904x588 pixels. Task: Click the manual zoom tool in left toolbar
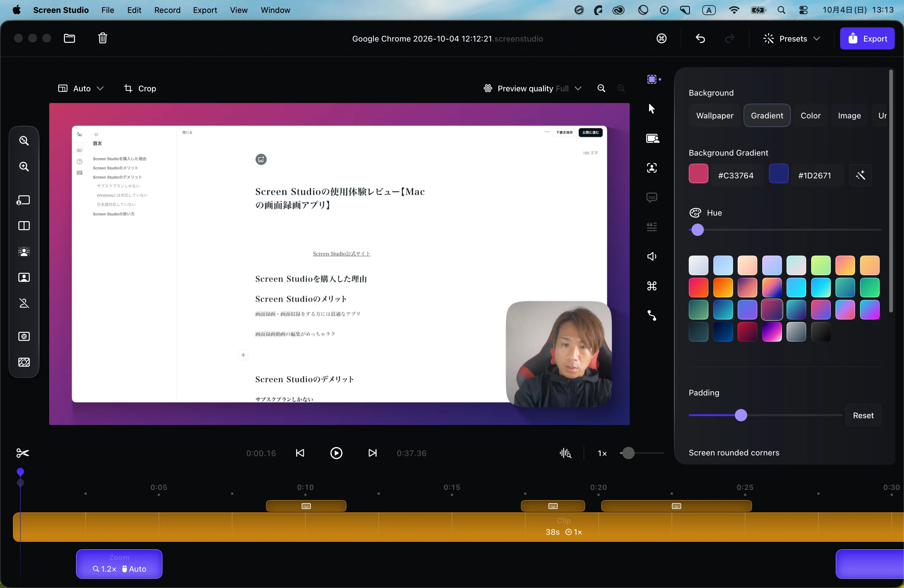24,141
